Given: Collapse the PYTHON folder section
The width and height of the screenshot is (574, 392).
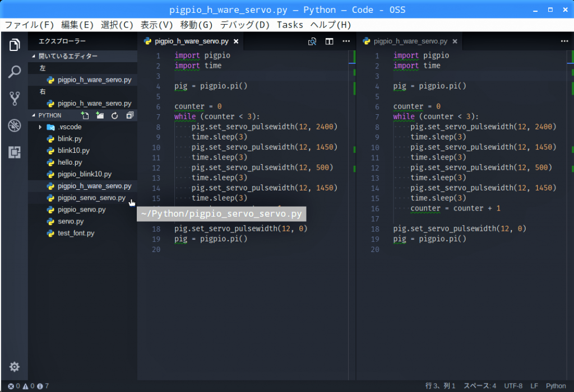Looking at the screenshot, I should [34, 115].
